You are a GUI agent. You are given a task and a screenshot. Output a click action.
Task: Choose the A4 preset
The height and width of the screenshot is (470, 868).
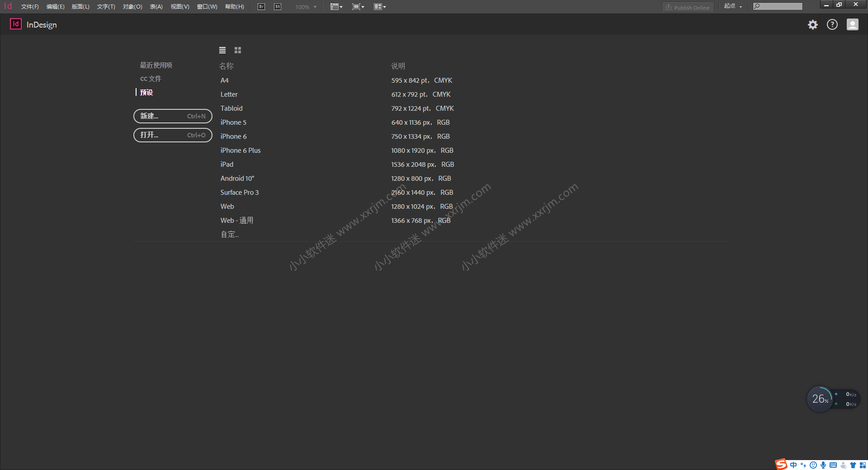[x=224, y=80]
